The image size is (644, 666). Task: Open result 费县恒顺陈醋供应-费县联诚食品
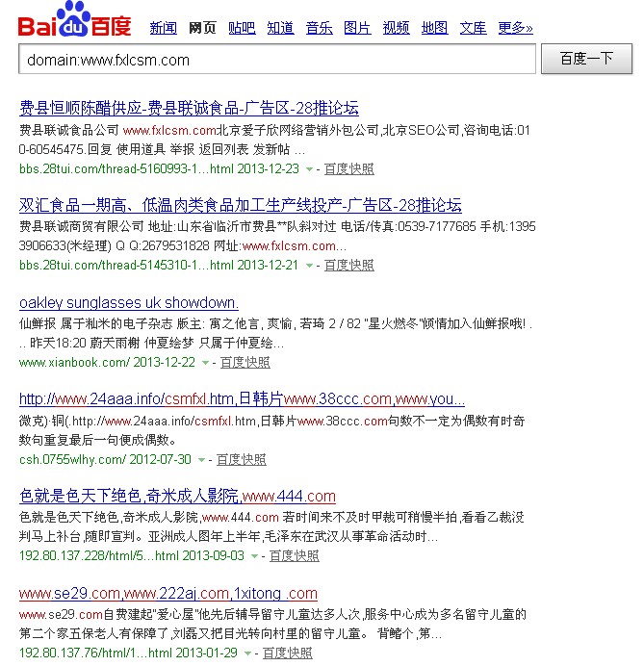point(189,109)
